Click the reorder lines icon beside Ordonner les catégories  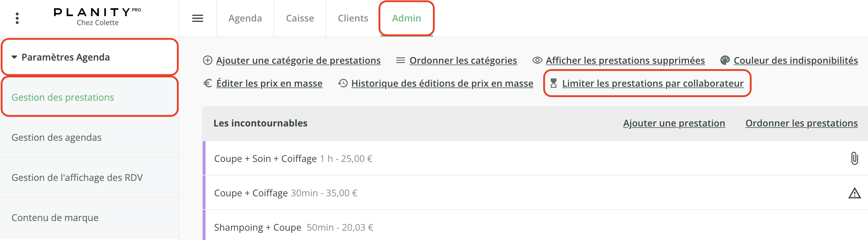(x=401, y=60)
